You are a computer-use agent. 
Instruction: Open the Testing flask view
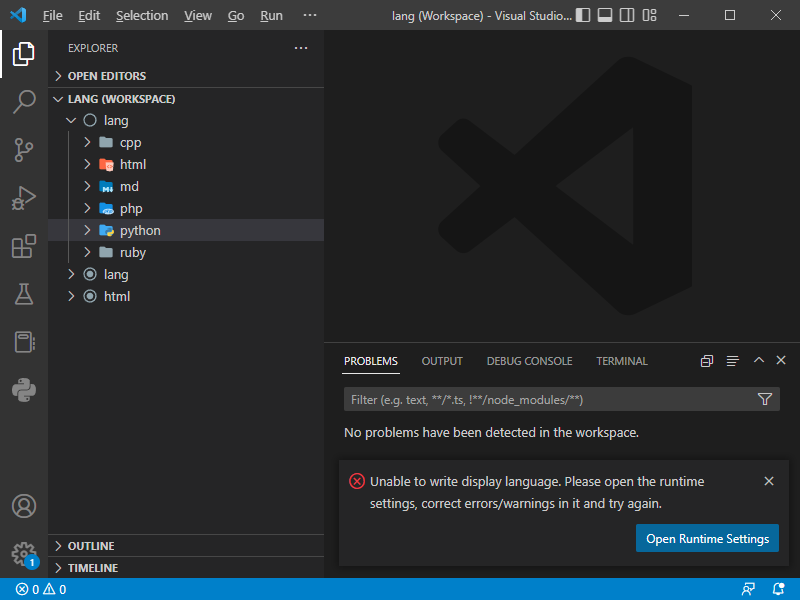coord(24,294)
